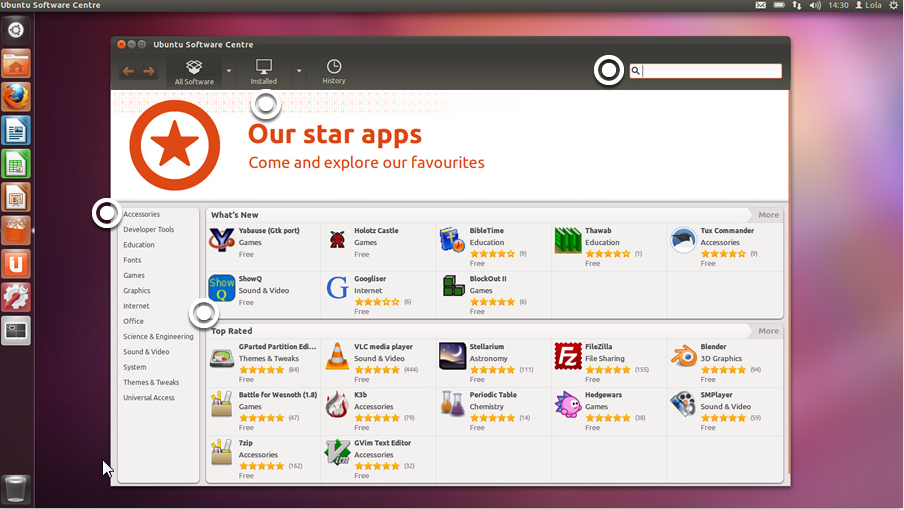Open the Science & Engineering category

coord(158,337)
